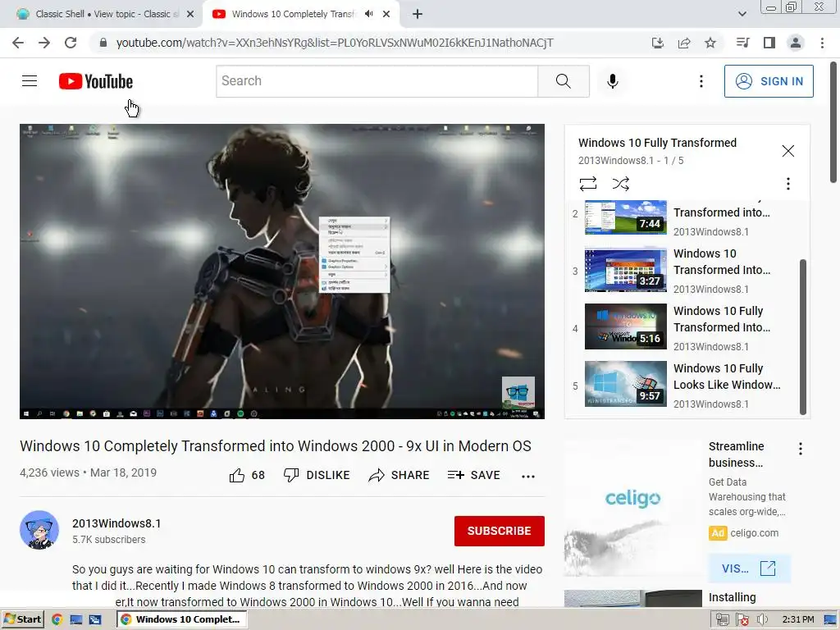Open the YouTube hamburger guide menu
This screenshot has width=840, height=630.
pyautogui.click(x=30, y=81)
